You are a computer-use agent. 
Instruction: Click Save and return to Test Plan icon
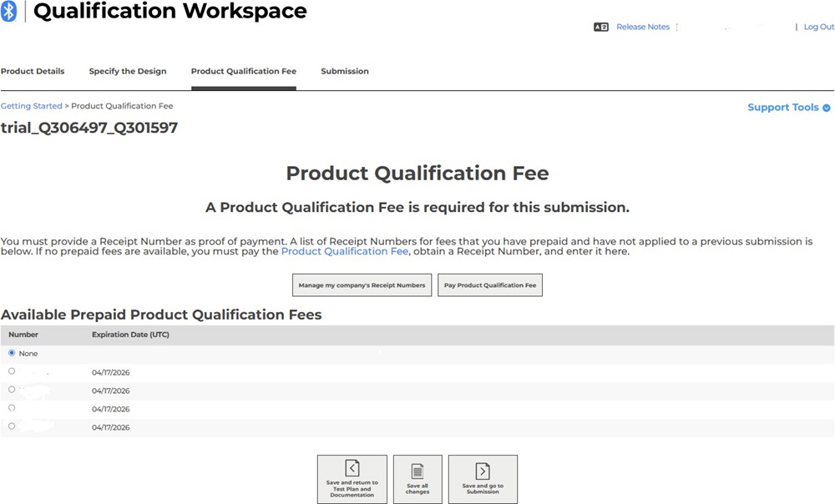pos(352,468)
